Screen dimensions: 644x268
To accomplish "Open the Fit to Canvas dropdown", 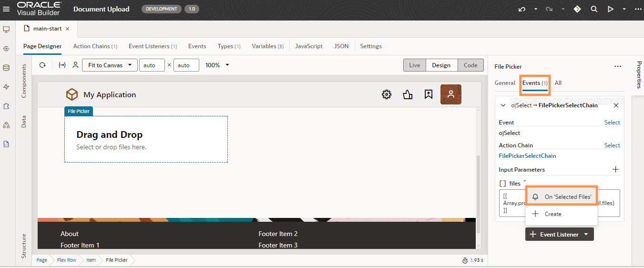I will point(110,65).
